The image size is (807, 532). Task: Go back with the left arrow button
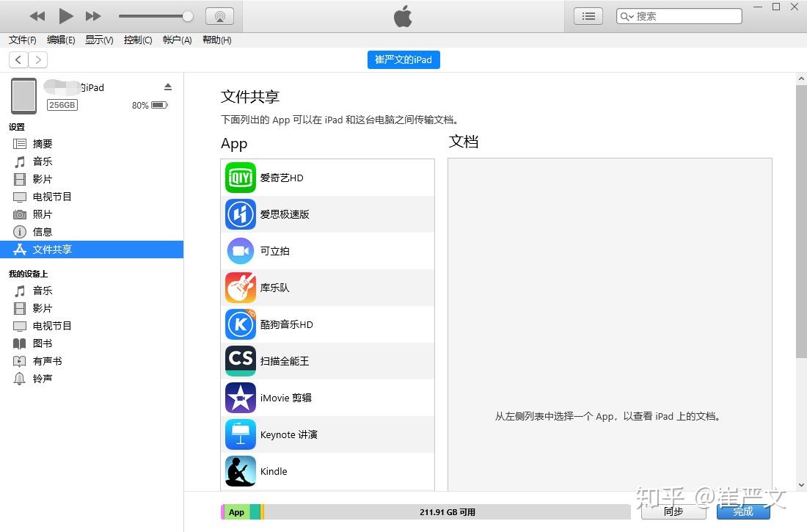[x=18, y=59]
